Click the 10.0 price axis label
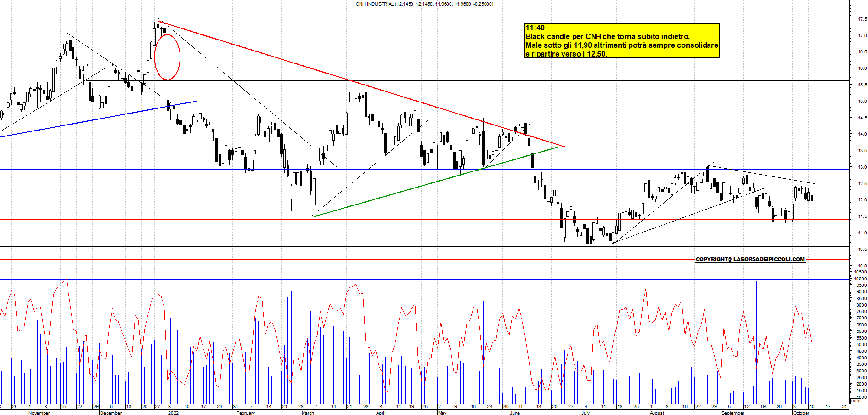Image resolution: width=868 pixels, height=415 pixels. pos(862,266)
